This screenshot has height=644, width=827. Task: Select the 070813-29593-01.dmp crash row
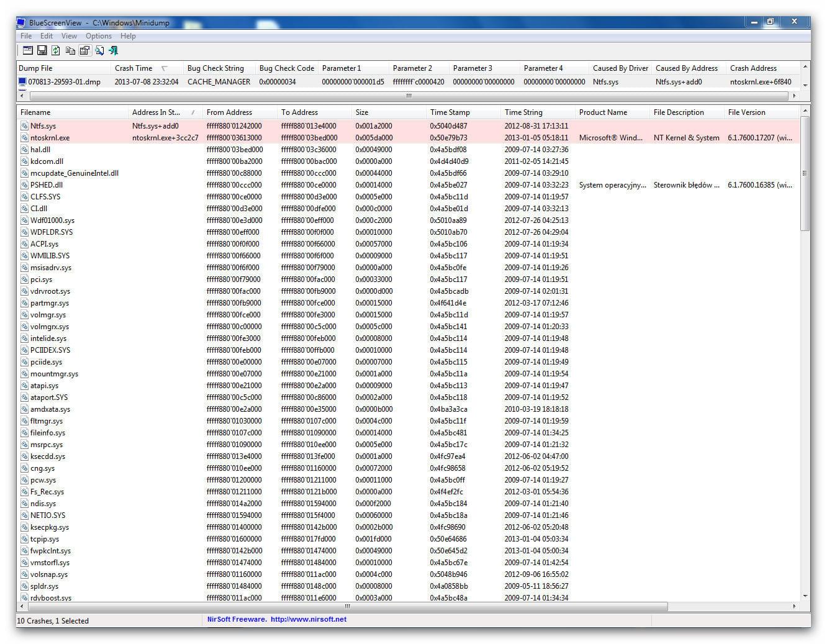pyautogui.click(x=409, y=81)
